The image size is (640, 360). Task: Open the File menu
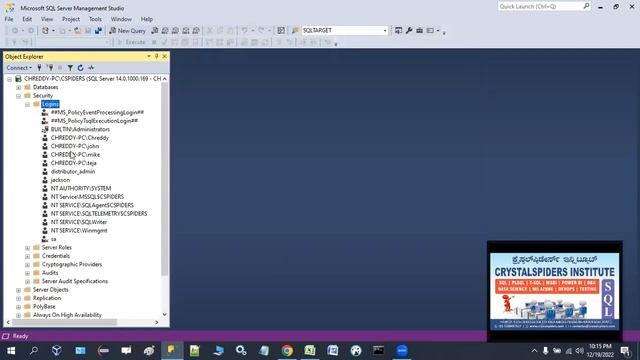9,19
